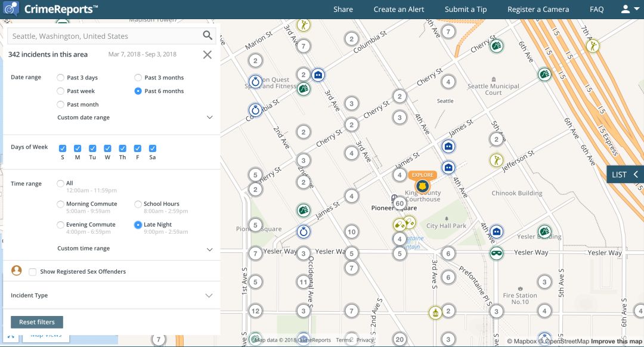Select the School Hours time range
Screen dimensions: 644x347
(138, 204)
